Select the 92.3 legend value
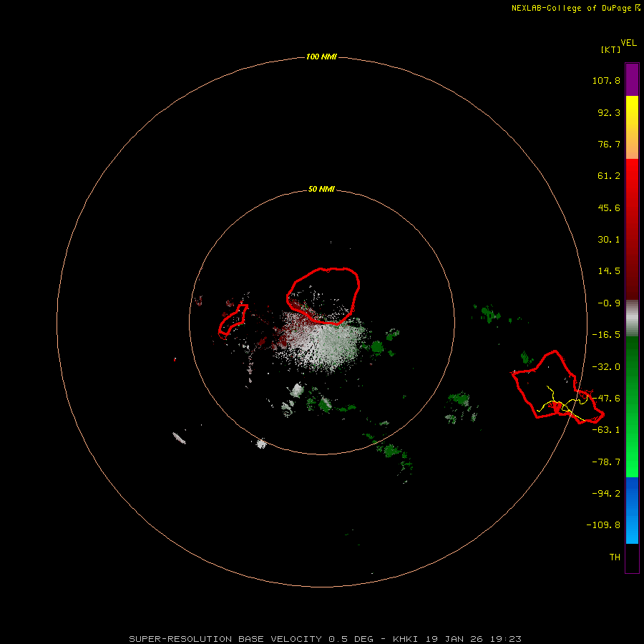The width and height of the screenshot is (644, 644). [608, 112]
